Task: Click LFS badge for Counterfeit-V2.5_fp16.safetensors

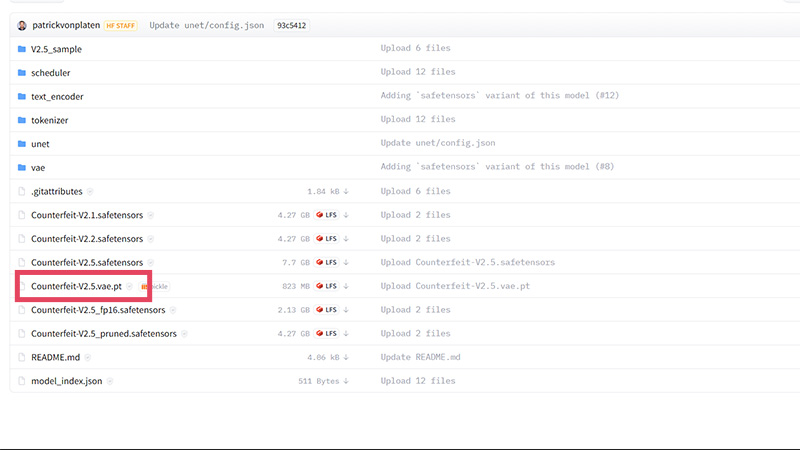Action: 327,310
